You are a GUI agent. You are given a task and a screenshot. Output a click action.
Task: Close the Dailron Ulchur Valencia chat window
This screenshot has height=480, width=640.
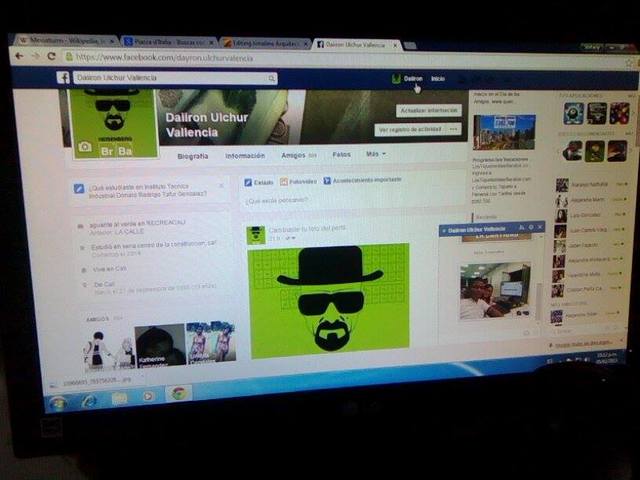pos(540,227)
